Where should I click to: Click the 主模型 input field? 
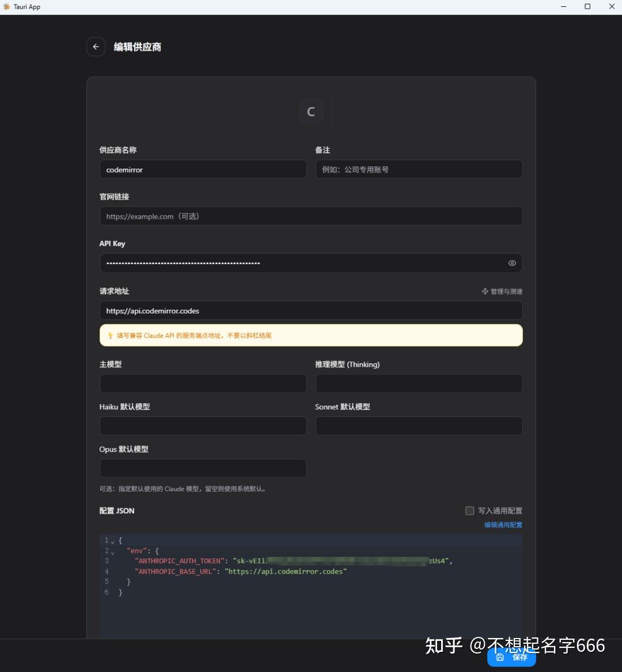203,384
